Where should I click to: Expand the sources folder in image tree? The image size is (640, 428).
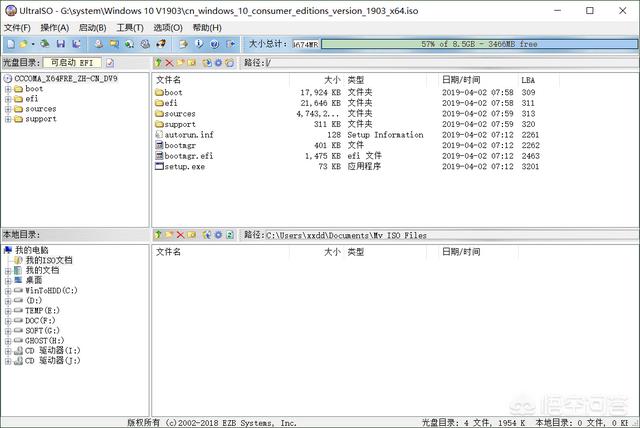pyautogui.click(x=8, y=109)
